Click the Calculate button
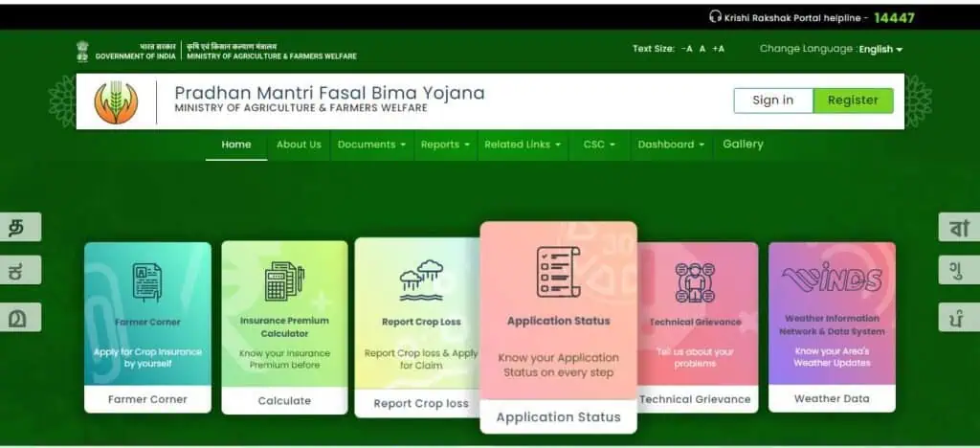 click(284, 400)
